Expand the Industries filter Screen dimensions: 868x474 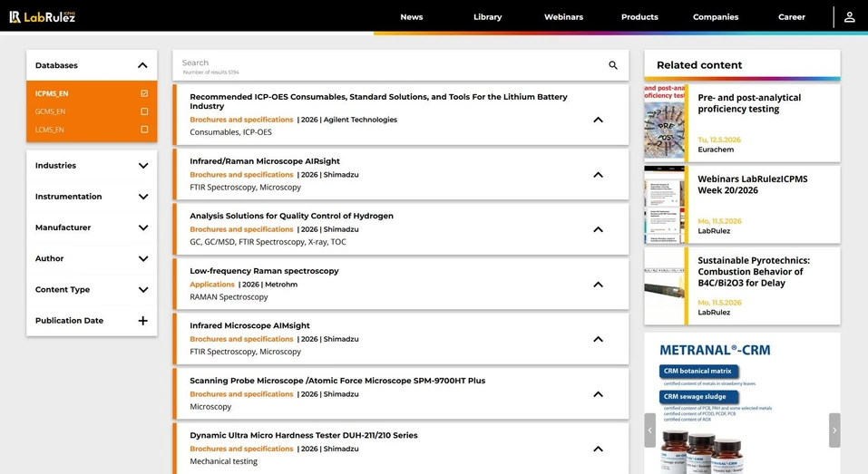pyautogui.click(x=142, y=165)
